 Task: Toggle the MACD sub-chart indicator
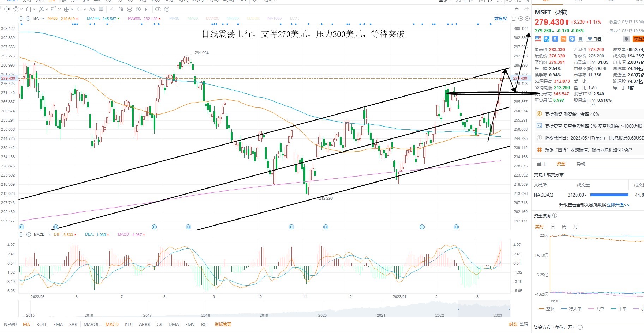point(112,325)
